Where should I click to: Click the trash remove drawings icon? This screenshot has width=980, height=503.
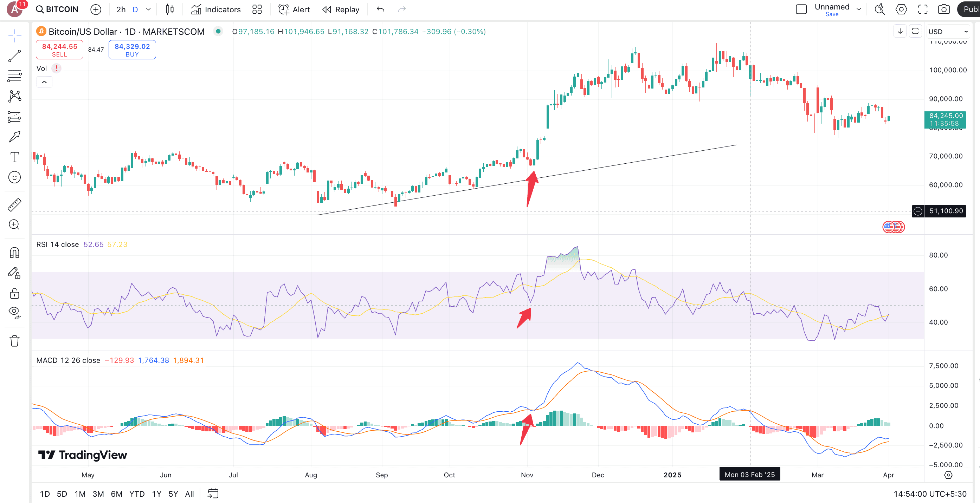click(14, 341)
